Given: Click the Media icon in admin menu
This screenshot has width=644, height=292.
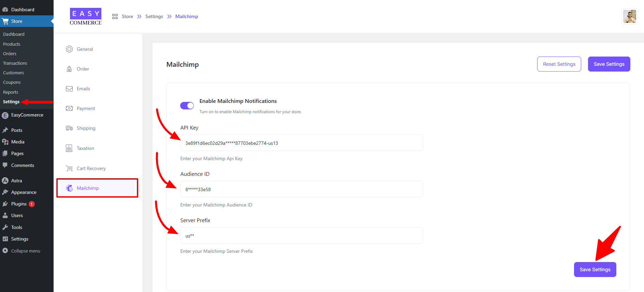Looking at the screenshot, I should pyautogui.click(x=5, y=142).
